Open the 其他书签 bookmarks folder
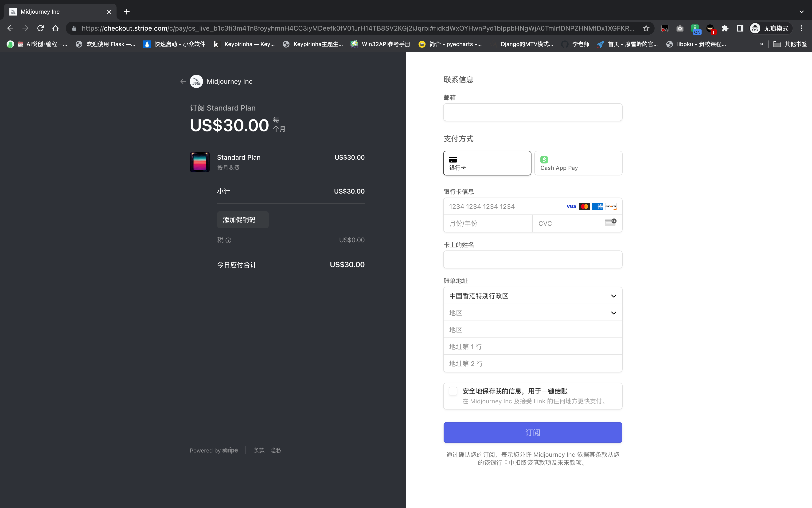This screenshot has height=508, width=812. (x=790, y=44)
